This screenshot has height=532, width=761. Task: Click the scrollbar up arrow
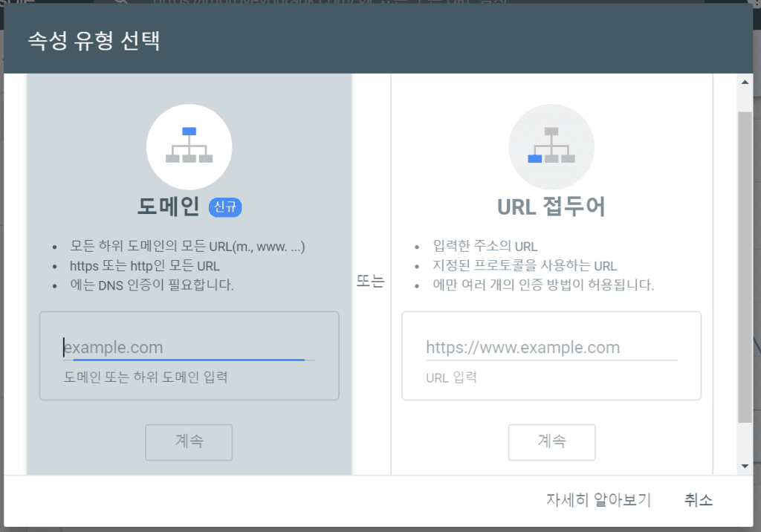tap(745, 82)
